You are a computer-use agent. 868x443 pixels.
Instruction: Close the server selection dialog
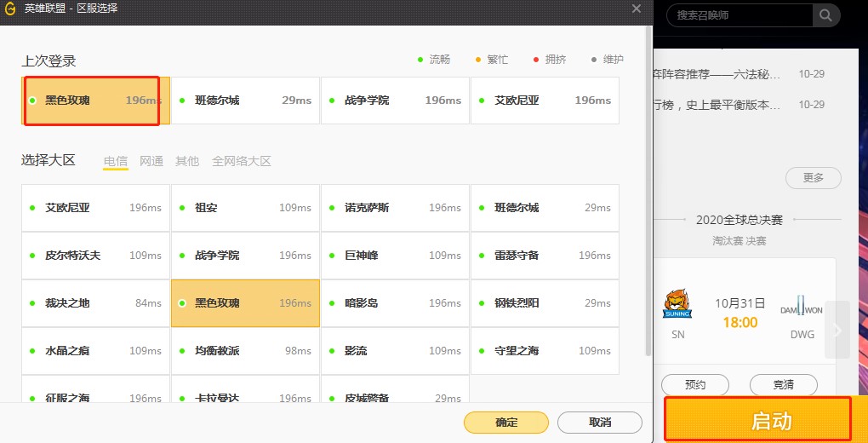tap(636, 9)
